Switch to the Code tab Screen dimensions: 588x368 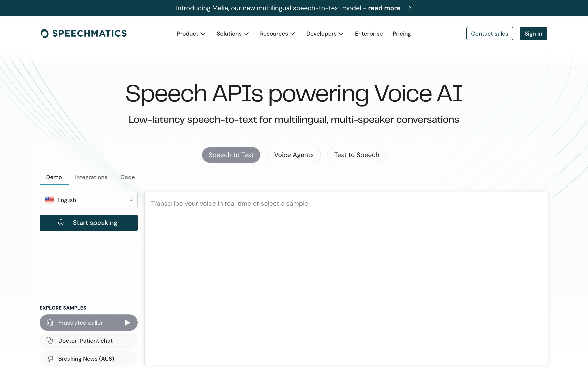[x=128, y=177]
